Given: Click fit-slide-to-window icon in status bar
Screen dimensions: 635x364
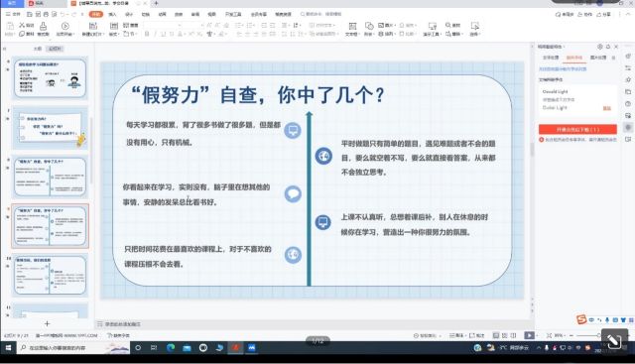Looking at the screenshot, I should point(549,335).
